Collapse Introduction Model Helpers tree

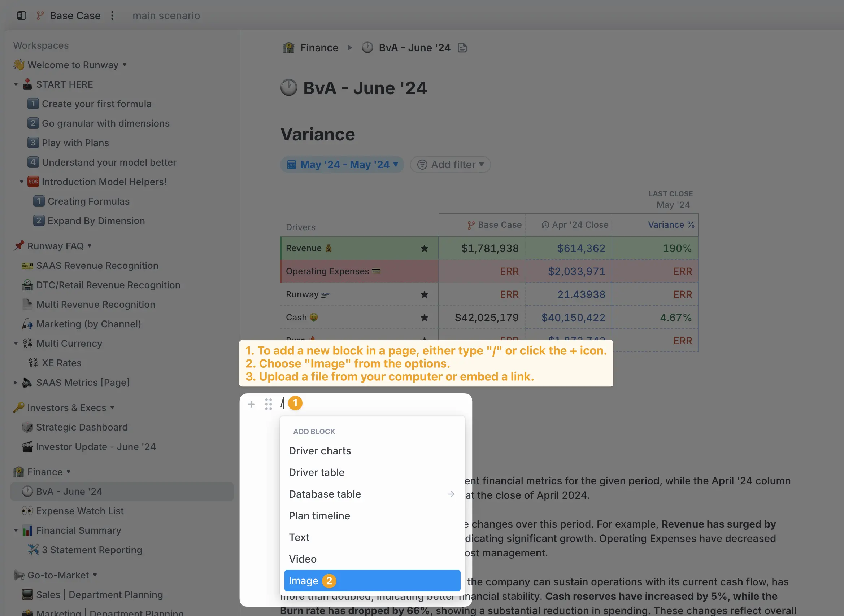click(22, 182)
